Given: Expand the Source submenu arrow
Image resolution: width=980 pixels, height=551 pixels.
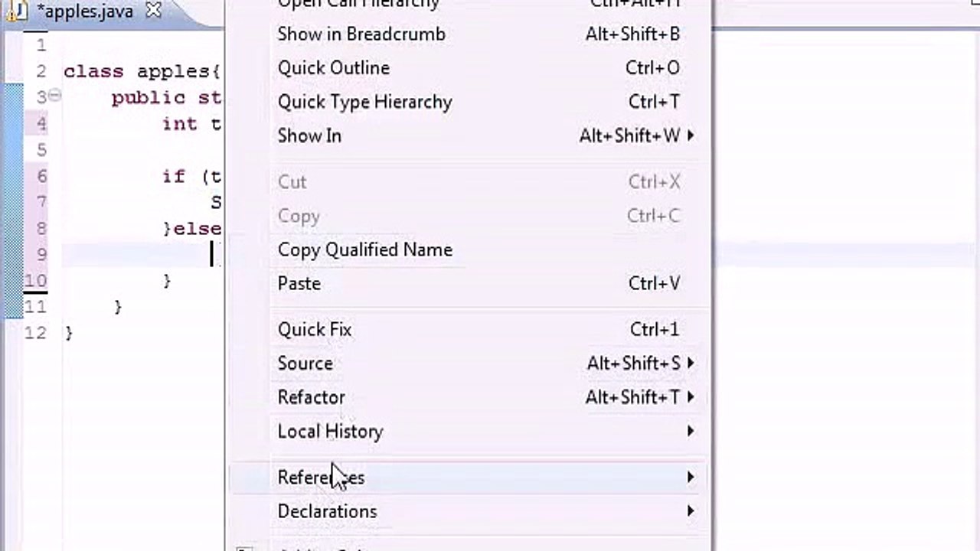Looking at the screenshot, I should click(691, 363).
